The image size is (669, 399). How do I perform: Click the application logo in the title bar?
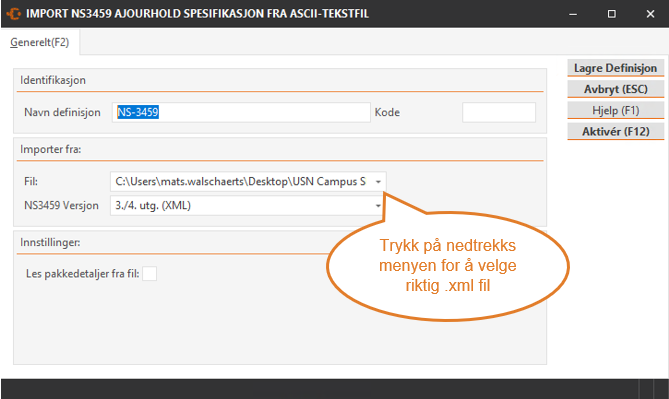[x=13, y=14]
